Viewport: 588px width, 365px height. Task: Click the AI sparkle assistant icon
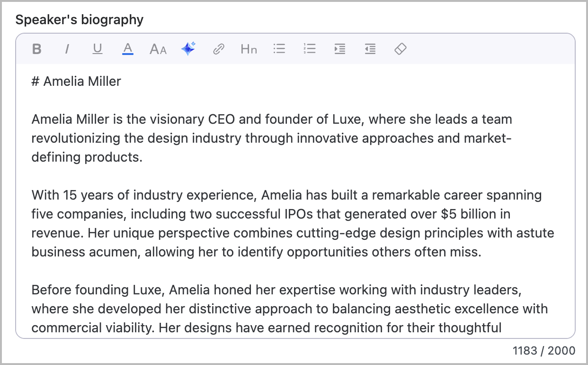[x=188, y=49]
